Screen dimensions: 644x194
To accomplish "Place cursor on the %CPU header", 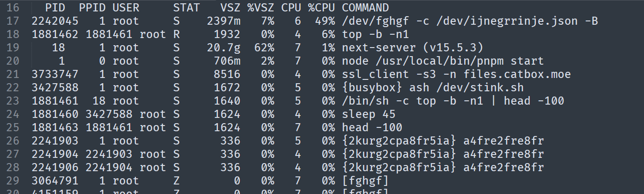I will (321, 8).
